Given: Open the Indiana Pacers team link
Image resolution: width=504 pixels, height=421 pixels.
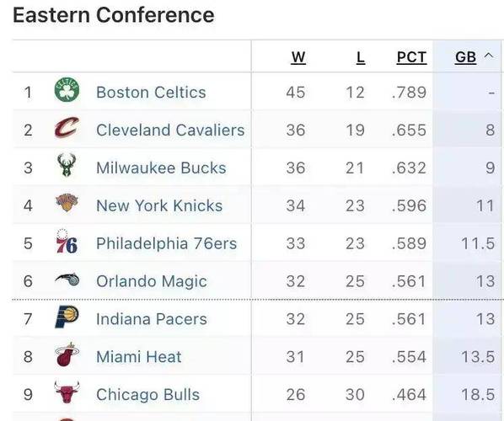Looking at the screenshot, I should tap(152, 319).
